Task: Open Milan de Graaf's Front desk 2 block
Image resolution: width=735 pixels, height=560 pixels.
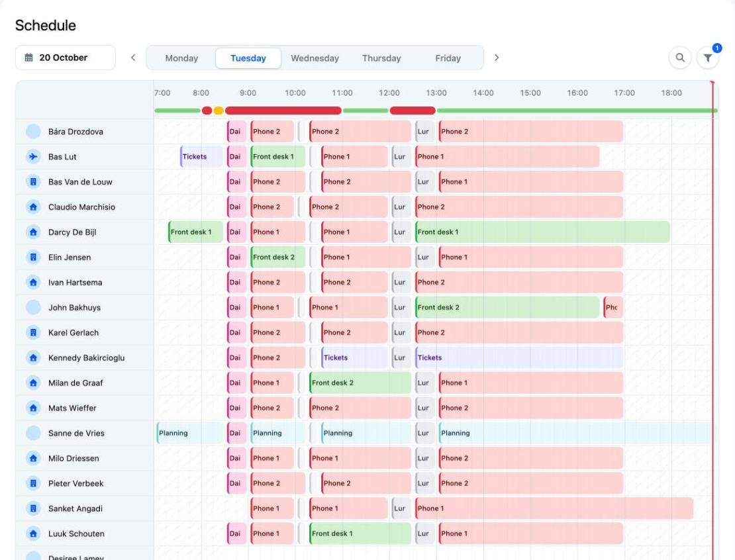Action: (360, 383)
